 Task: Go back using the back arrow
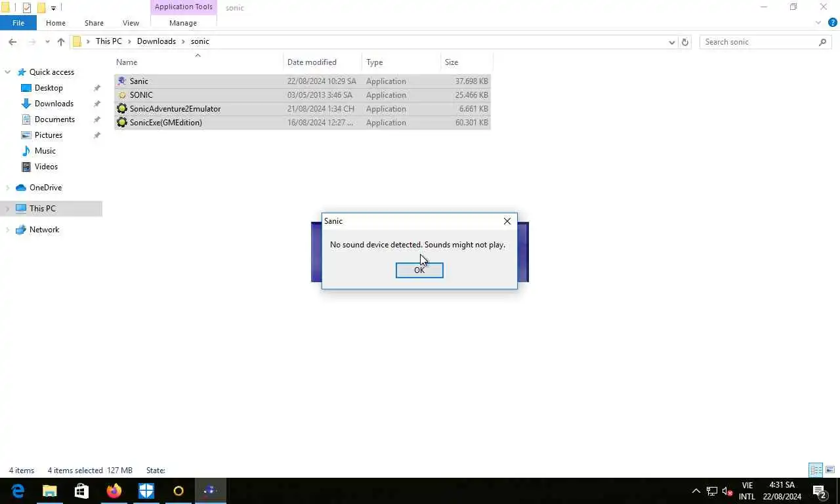12,42
